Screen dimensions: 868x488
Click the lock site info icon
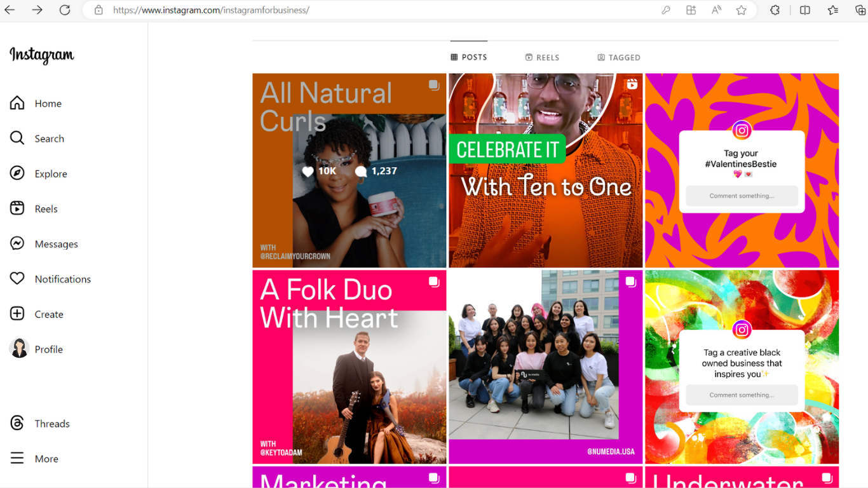[x=98, y=10]
